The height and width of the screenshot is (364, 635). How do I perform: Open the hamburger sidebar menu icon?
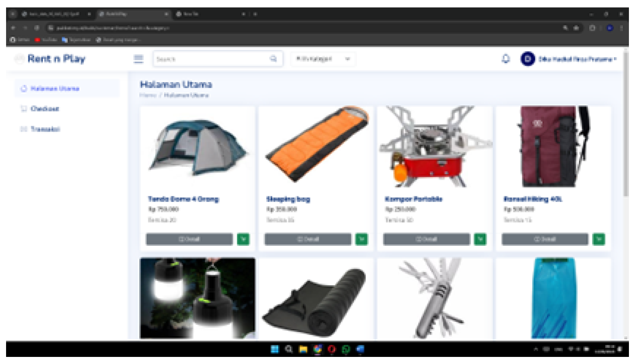pyautogui.click(x=138, y=58)
